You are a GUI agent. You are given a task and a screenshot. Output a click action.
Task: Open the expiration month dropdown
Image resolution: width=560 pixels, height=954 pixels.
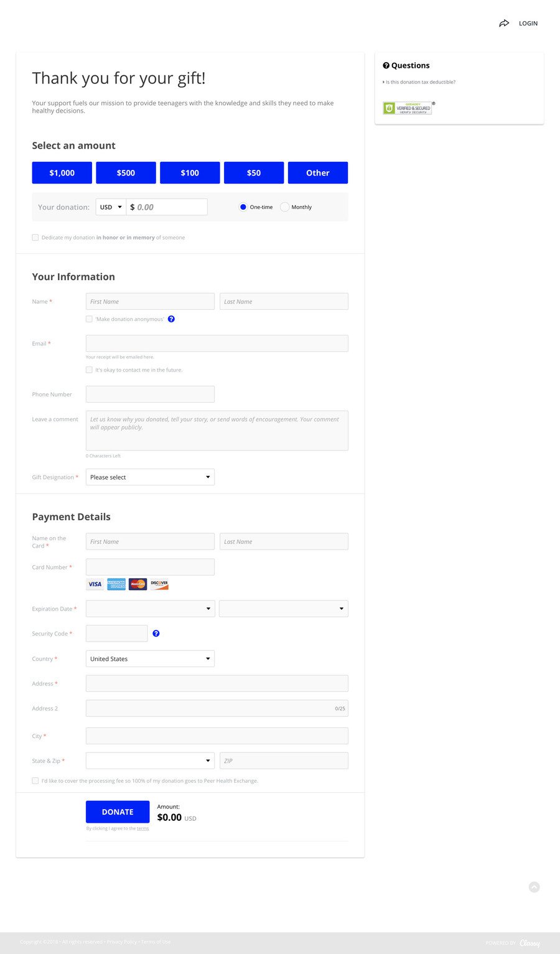click(150, 609)
